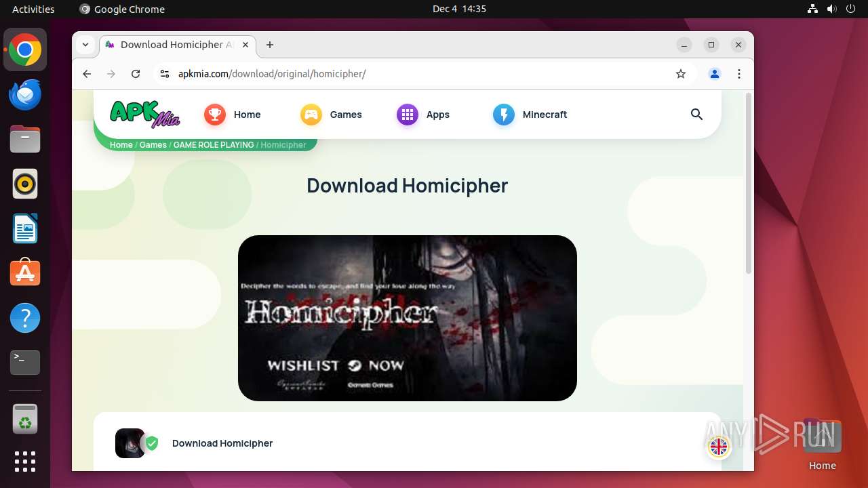Click the site search magnifier icon
Viewport: 868px width, 488px height.
coord(696,115)
